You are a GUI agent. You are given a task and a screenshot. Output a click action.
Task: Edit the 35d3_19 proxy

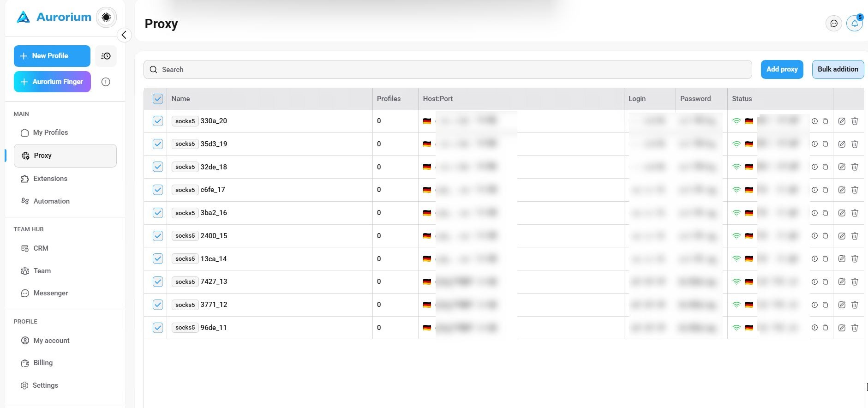[842, 144]
